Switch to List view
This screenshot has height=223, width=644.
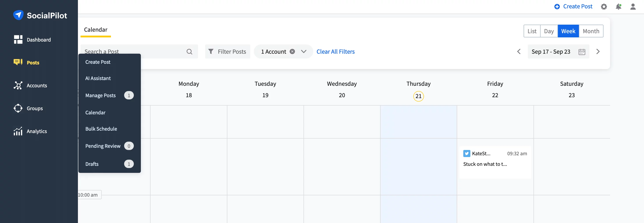(x=532, y=31)
